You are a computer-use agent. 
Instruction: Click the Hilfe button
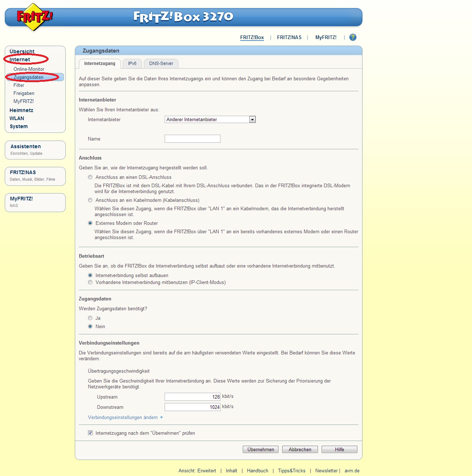339,450
